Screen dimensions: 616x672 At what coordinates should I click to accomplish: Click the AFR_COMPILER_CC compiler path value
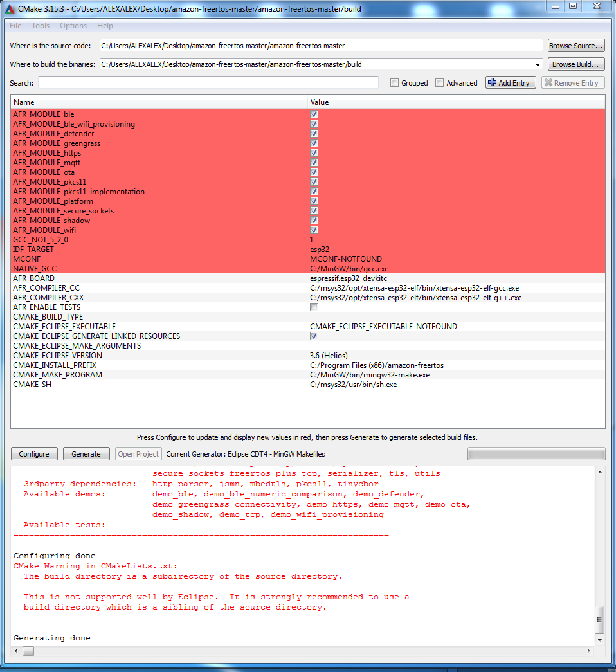click(x=415, y=288)
